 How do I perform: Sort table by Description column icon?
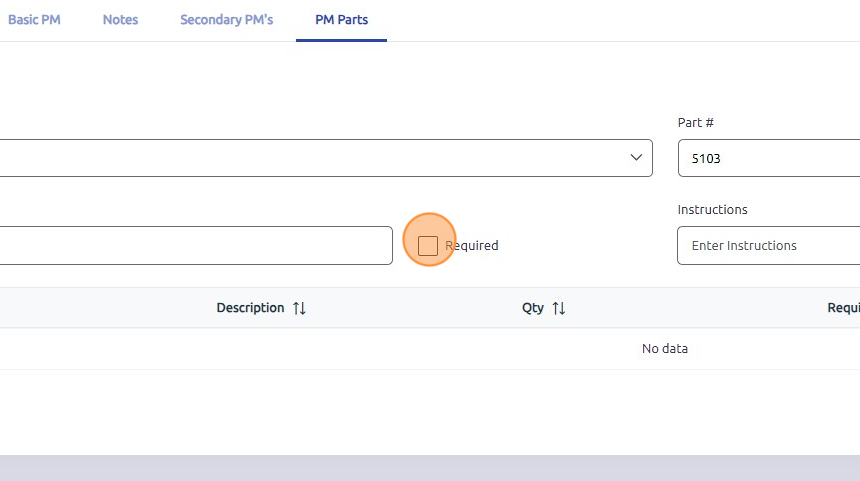point(299,308)
